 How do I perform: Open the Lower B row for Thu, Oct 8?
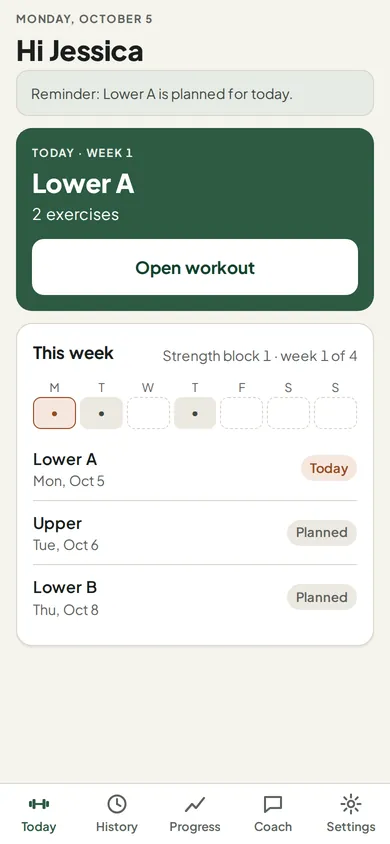195,597
